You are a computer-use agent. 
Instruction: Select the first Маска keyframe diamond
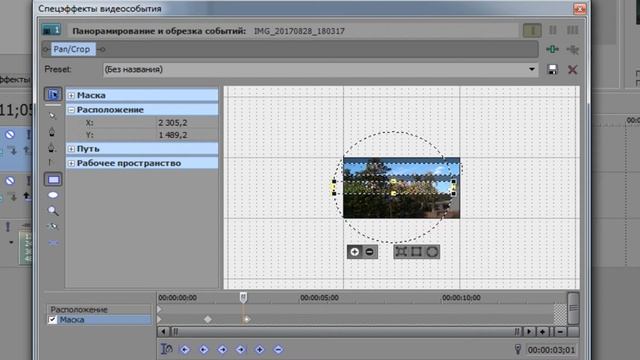click(208, 319)
